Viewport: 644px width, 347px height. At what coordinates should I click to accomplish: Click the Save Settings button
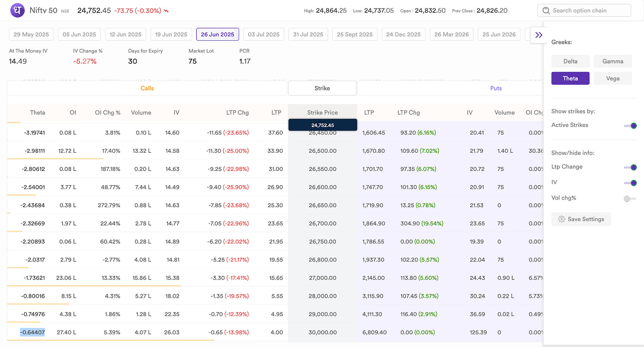click(x=581, y=219)
